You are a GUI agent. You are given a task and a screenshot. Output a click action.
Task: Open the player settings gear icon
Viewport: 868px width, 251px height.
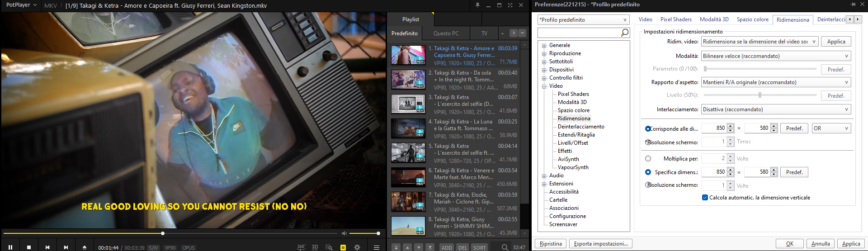pyautogui.click(x=357, y=247)
